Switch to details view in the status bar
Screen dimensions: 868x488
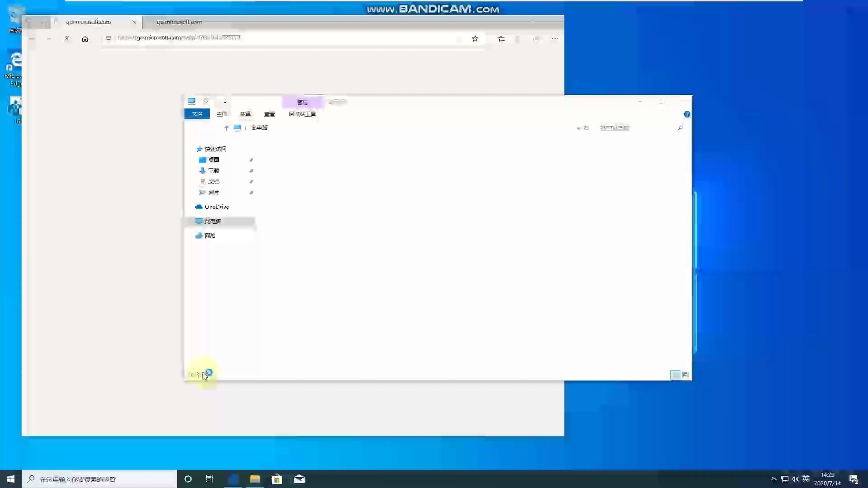[x=684, y=375]
